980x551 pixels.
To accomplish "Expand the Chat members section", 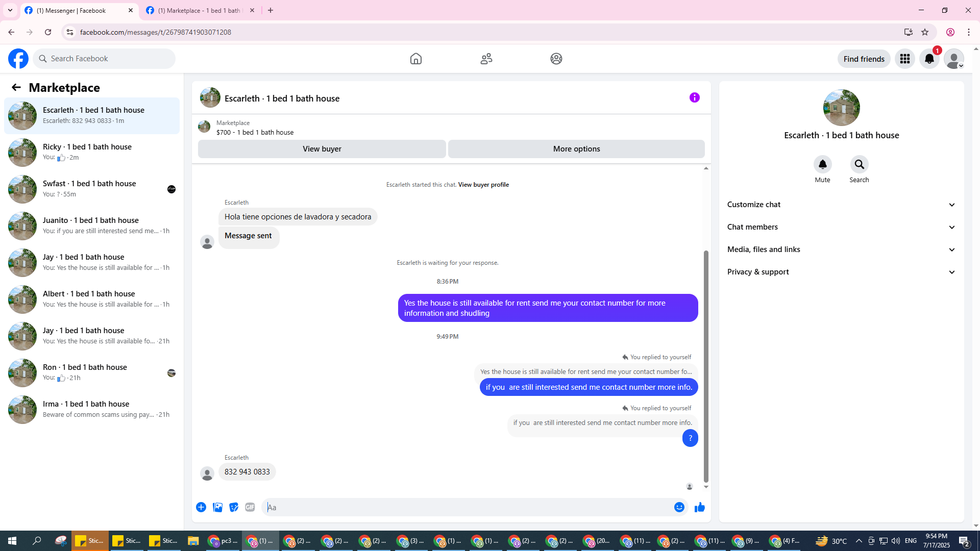I will tap(842, 227).
